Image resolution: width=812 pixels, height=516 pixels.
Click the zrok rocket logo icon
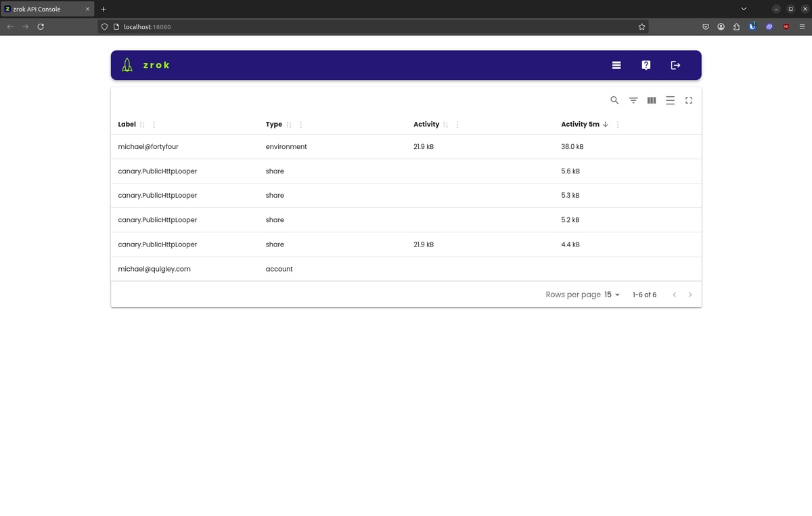(127, 65)
